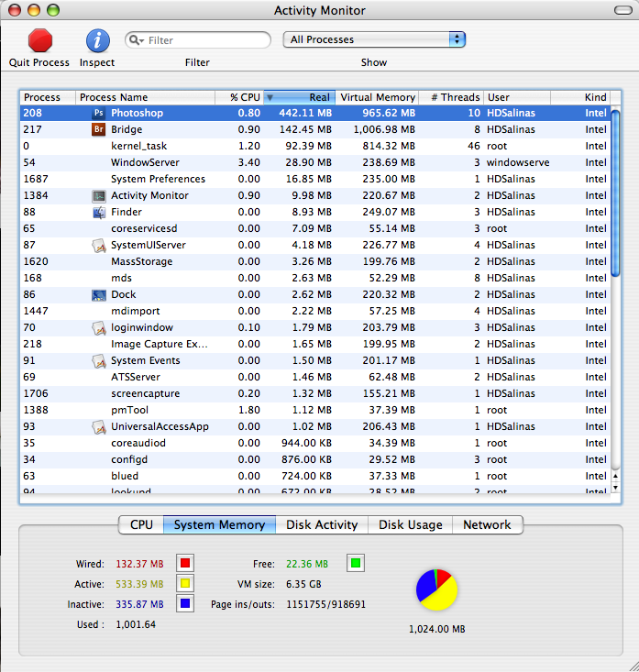
Task: Click the red Wired memory color swatch
Action: (x=185, y=563)
